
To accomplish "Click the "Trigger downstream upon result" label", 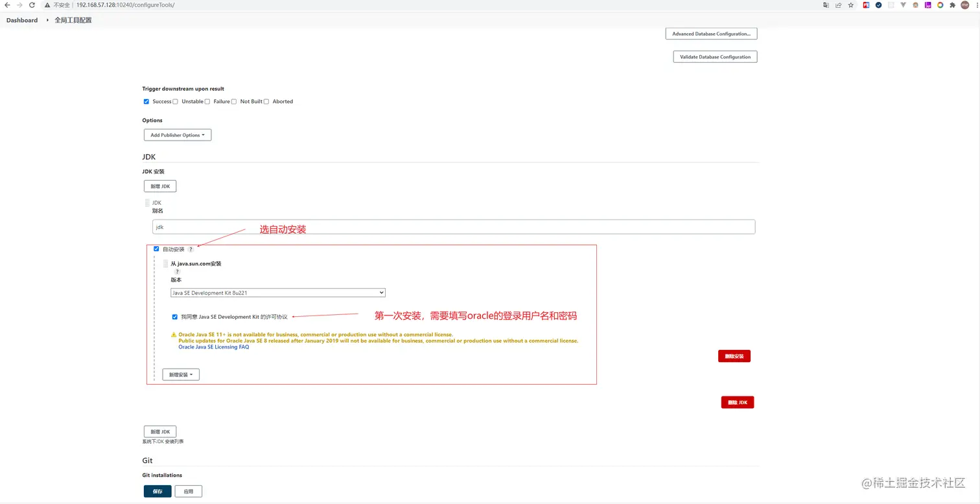I will click(183, 89).
